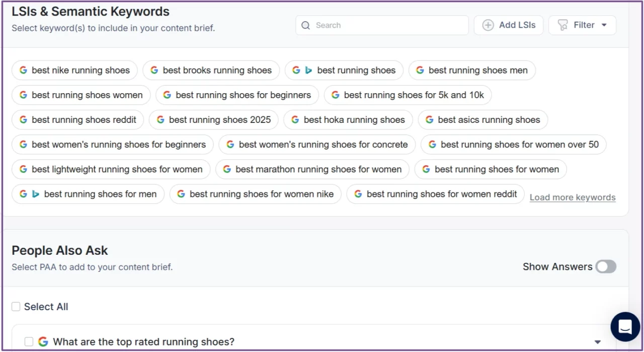
Task: Choose 'best marathon running shoes for women' chip
Action: pyautogui.click(x=318, y=169)
